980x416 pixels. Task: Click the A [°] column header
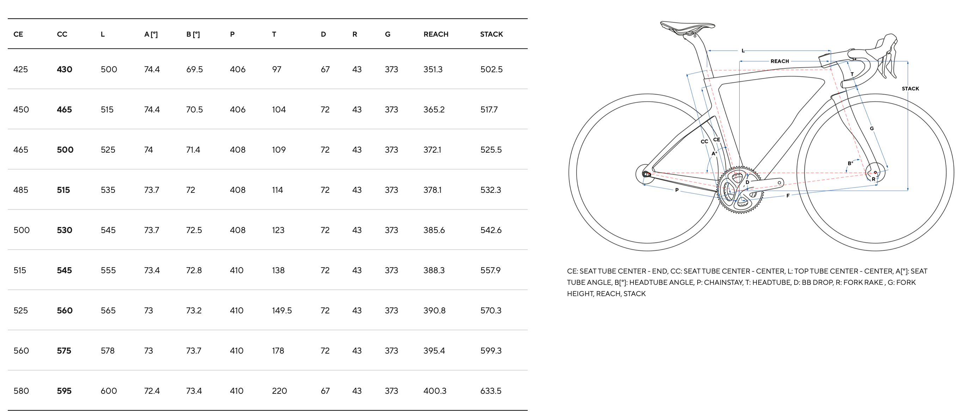pos(151,34)
